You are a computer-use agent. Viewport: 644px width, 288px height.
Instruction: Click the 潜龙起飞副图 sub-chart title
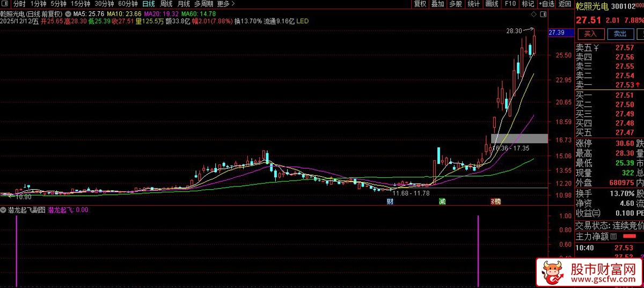[x=27, y=210]
